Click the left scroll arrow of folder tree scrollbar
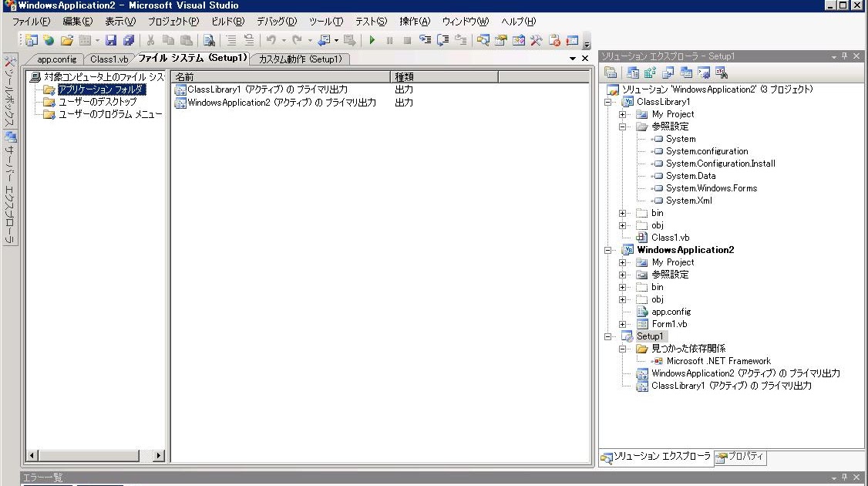Screen dimensions: 868x486 point(32,455)
